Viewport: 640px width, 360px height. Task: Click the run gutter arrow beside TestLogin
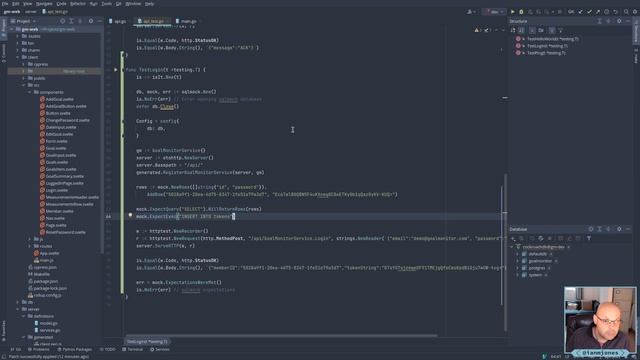coord(116,70)
